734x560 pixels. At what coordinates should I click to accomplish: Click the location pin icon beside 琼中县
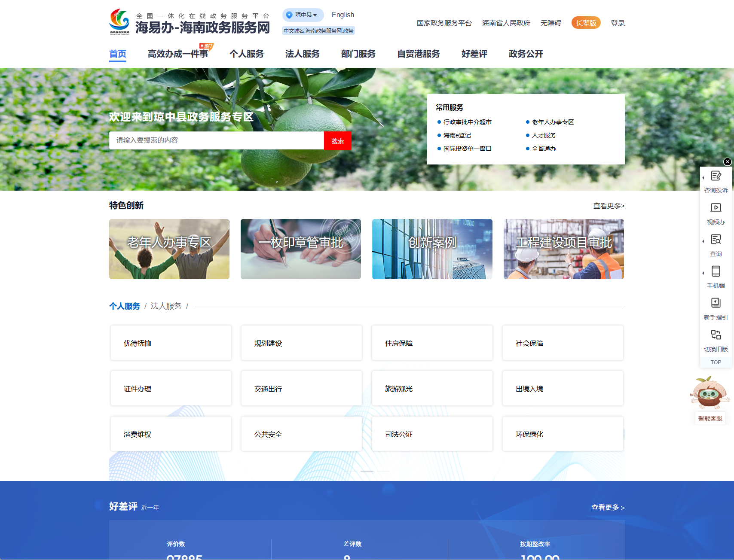(x=289, y=15)
